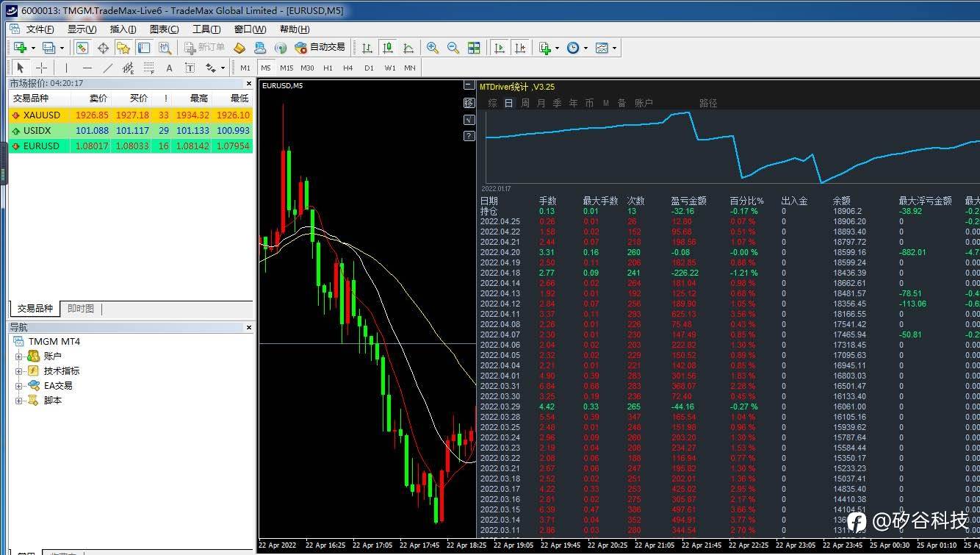
Task: Open the chart templates icon
Action: point(602,48)
